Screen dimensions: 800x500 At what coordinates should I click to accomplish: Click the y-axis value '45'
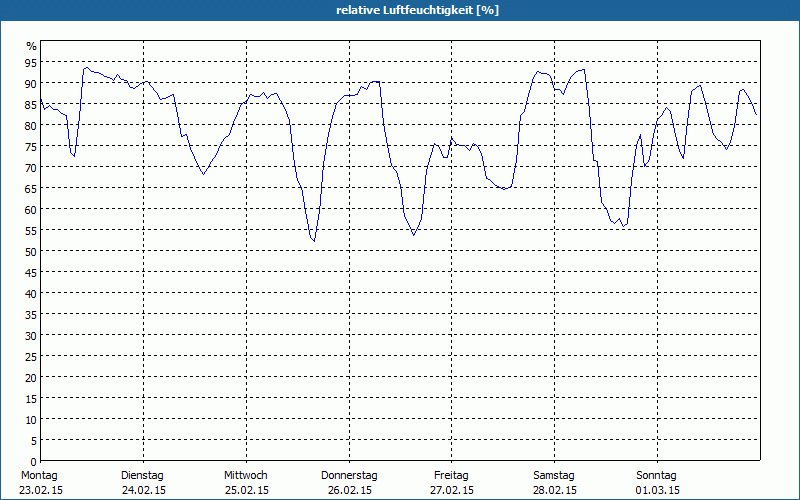pyautogui.click(x=31, y=273)
